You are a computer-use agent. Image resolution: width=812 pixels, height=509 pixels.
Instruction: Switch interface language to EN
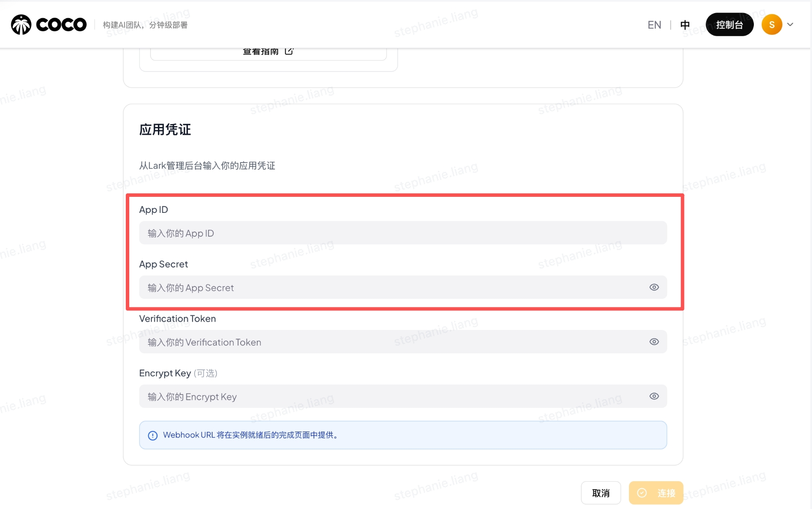[x=654, y=25]
